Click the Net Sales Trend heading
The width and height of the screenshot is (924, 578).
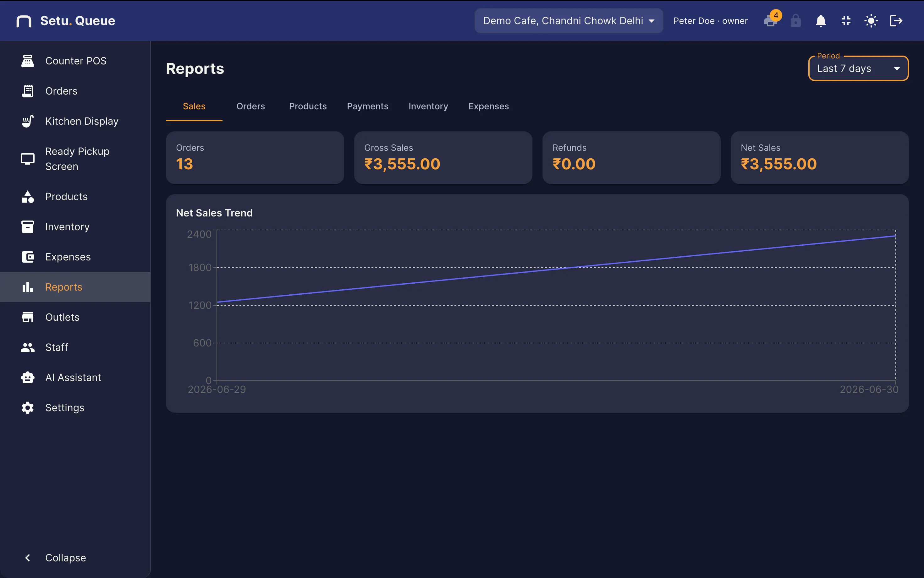click(x=214, y=213)
